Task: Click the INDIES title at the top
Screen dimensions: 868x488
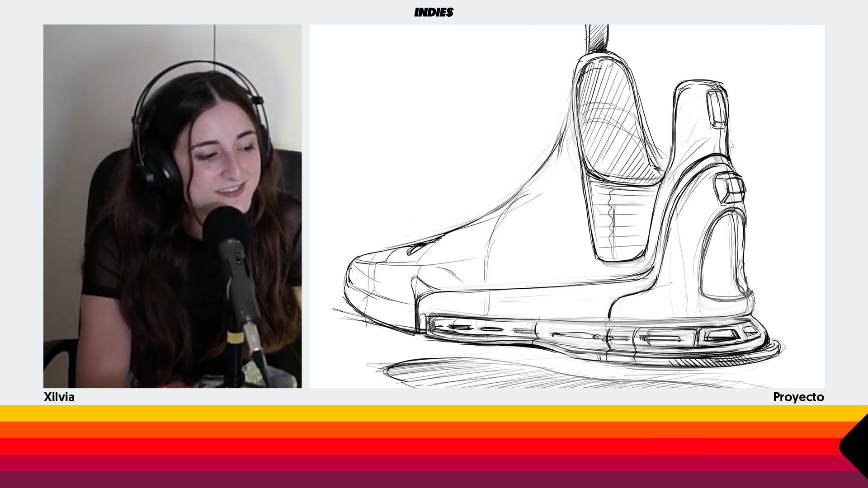Action: pos(434,12)
